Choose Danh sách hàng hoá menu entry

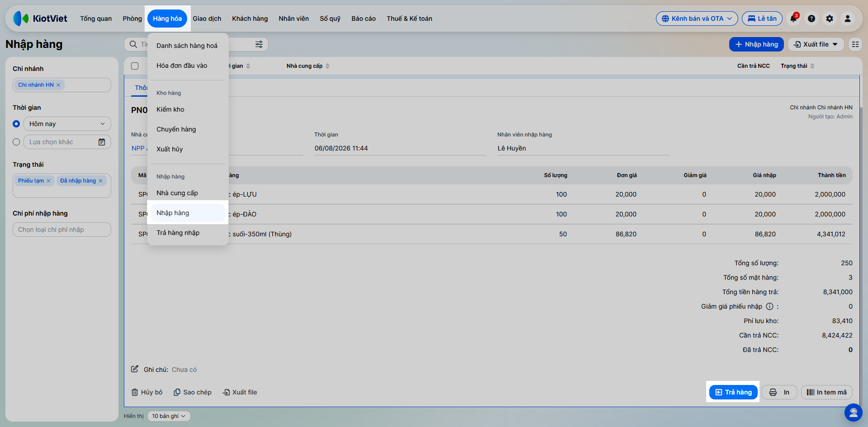(188, 46)
